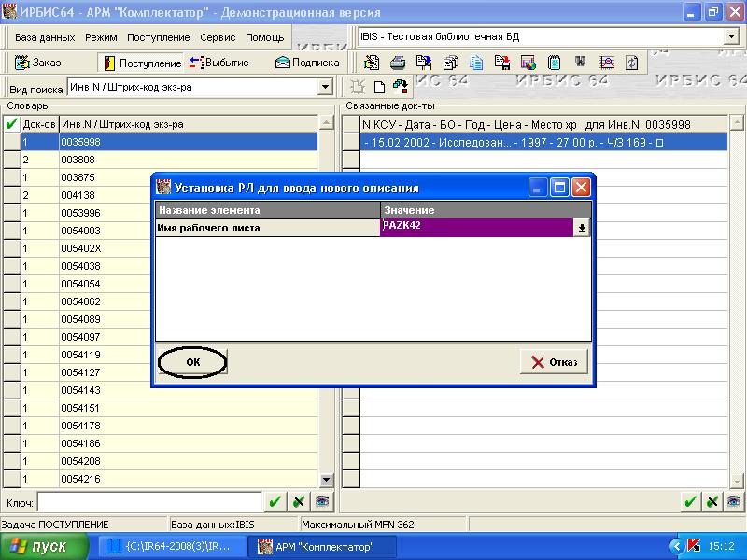The width and height of the screenshot is (747, 560).
Task: Open the IBIS database selector dropdown
Action: (x=730, y=36)
